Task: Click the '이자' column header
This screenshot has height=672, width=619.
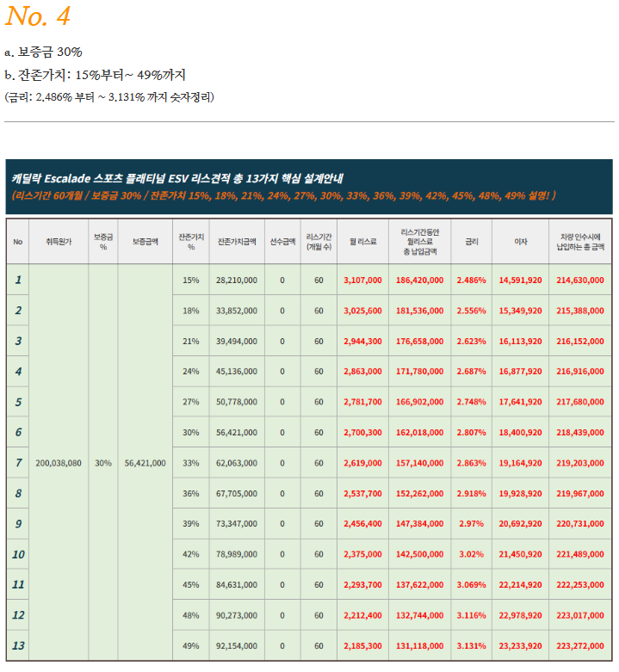Action: [520, 242]
